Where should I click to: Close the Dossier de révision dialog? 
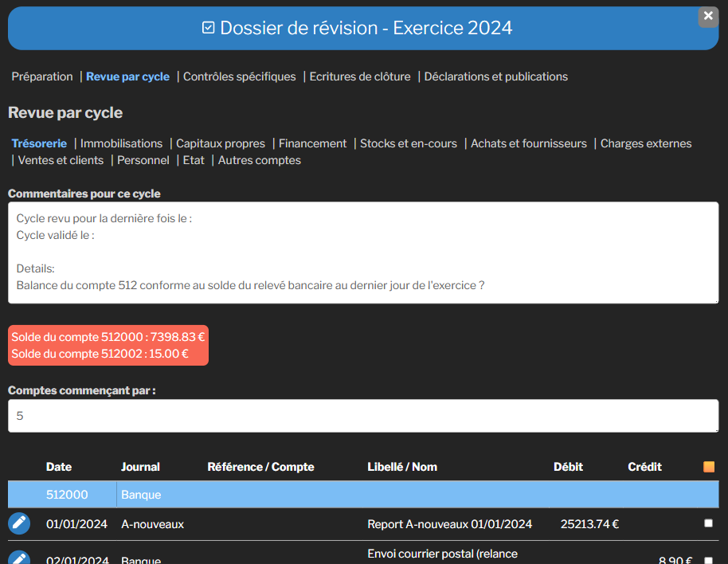(x=708, y=16)
